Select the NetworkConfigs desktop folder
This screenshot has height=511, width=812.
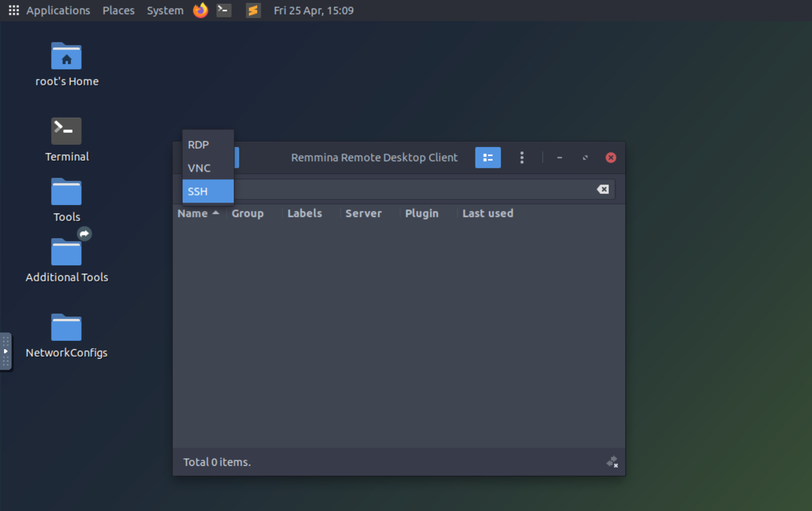click(x=66, y=336)
